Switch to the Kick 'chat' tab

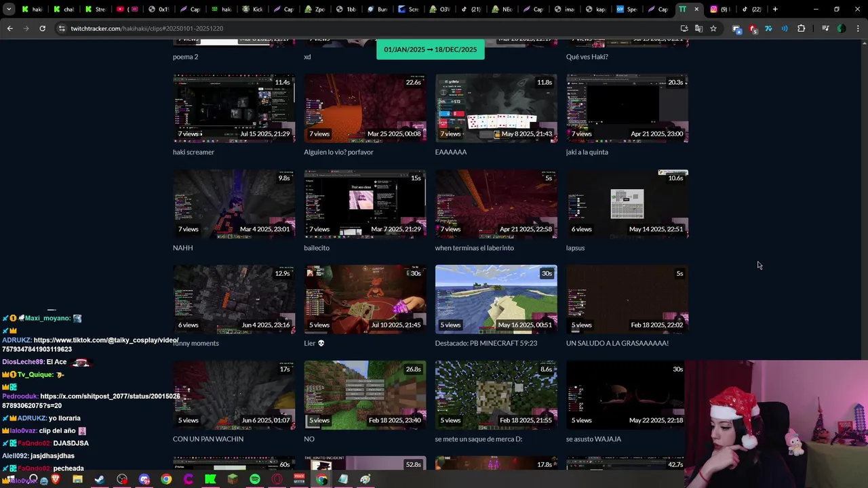click(x=64, y=9)
